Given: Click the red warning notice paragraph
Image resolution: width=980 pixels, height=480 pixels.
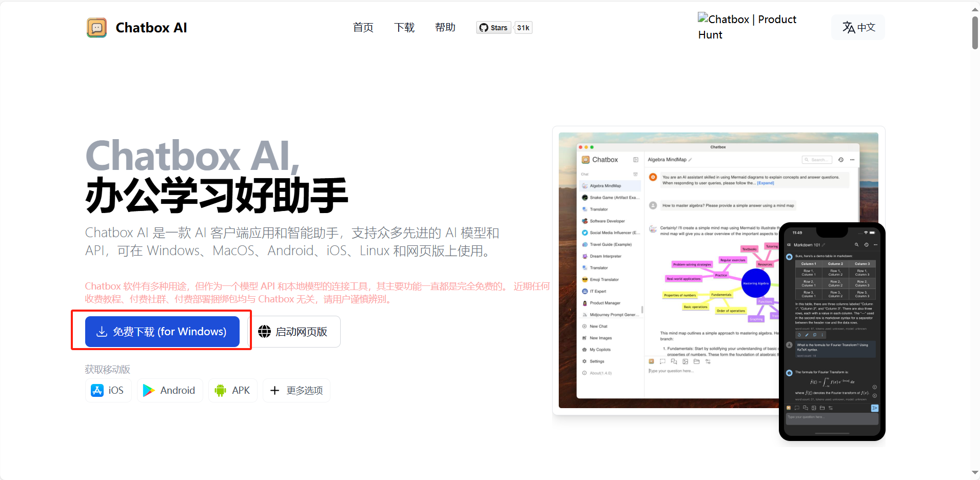Looking at the screenshot, I should tap(317, 293).
